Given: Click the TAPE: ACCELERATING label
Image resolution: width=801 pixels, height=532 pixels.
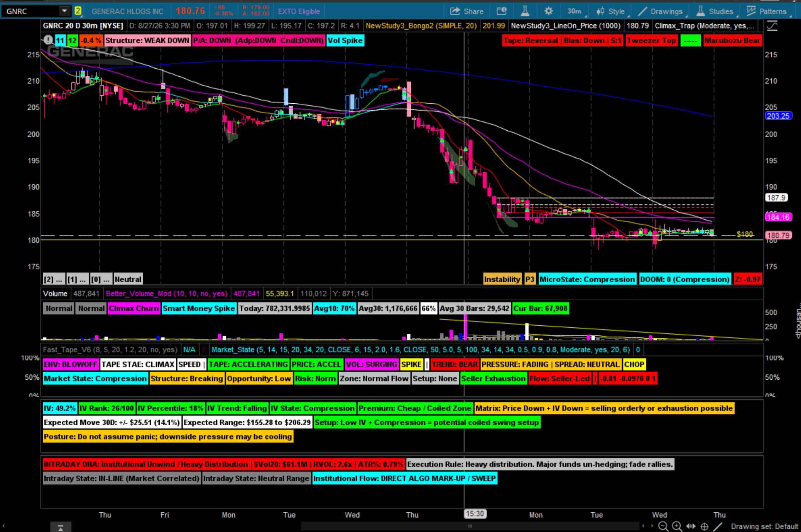Looking at the screenshot, I should (248, 364).
